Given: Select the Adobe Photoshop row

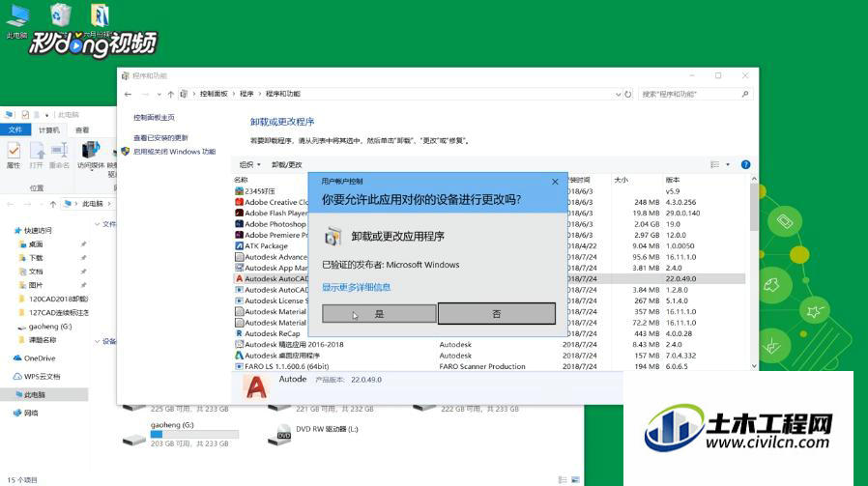Looking at the screenshot, I should pyautogui.click(x=490, y=224).
